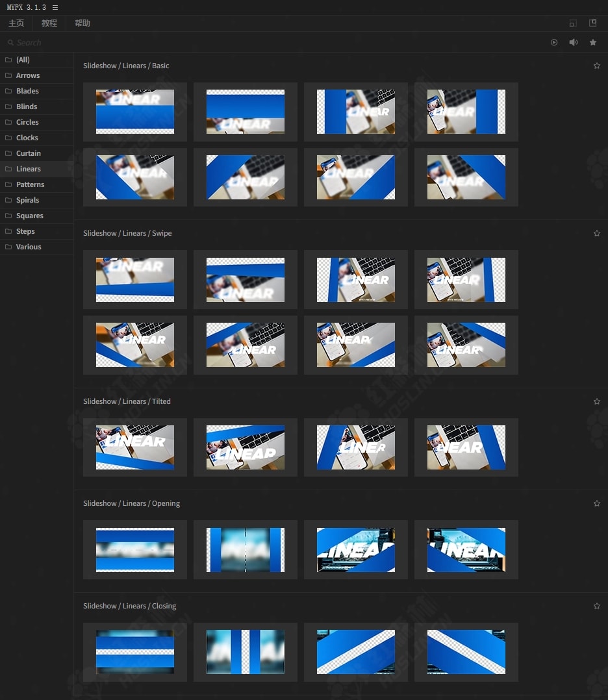The width and height of the screenshot is (608, 700).
Task: Select first Tilted preset thumbnail
Action: tap(135, 447)
